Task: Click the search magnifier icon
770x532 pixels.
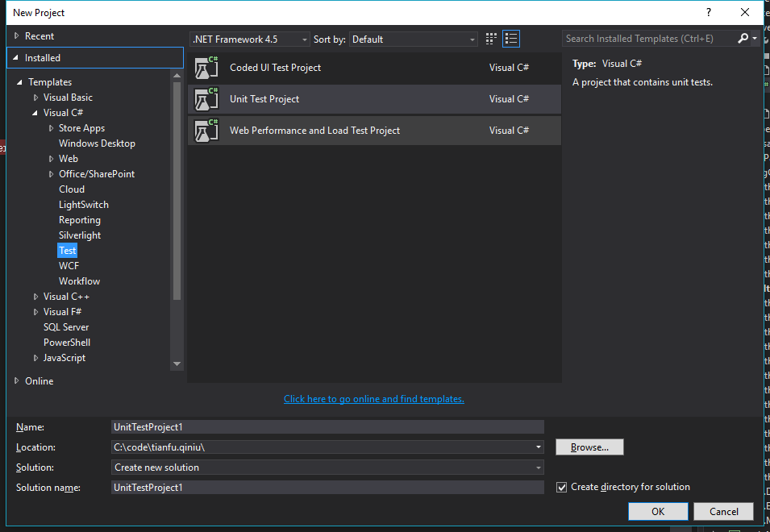Action: 743,38
